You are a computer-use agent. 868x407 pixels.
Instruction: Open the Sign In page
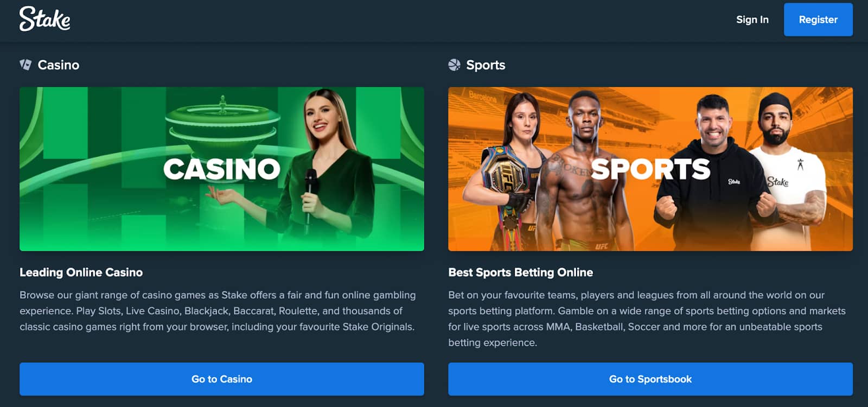click(752, 20)
